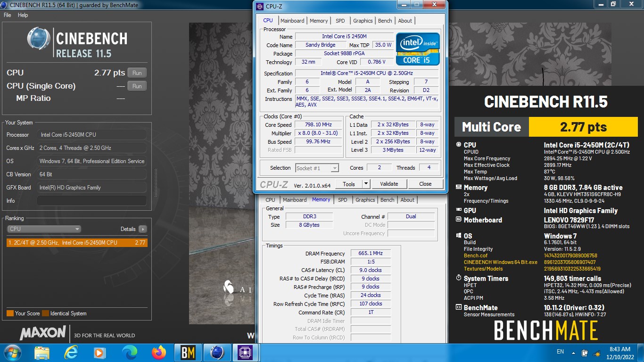Switch to Mainboard tab in front CPU-Z
The image size is (644, 362).
(292, 21)
